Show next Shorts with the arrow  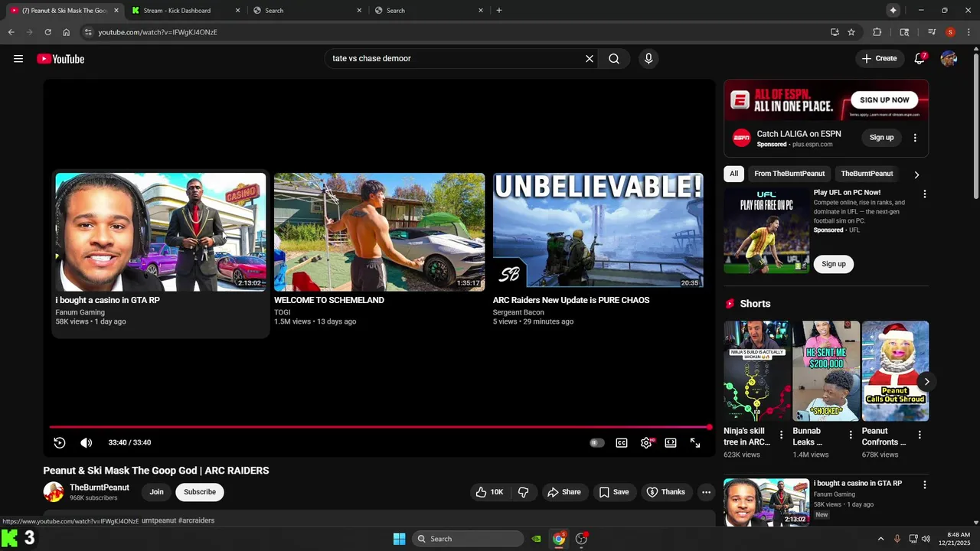click(x=926, y=381)
